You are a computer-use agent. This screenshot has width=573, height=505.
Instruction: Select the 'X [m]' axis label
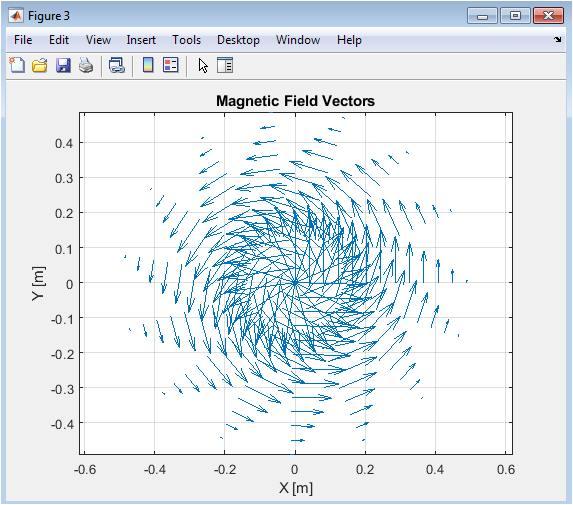click(x=296, y=488)
